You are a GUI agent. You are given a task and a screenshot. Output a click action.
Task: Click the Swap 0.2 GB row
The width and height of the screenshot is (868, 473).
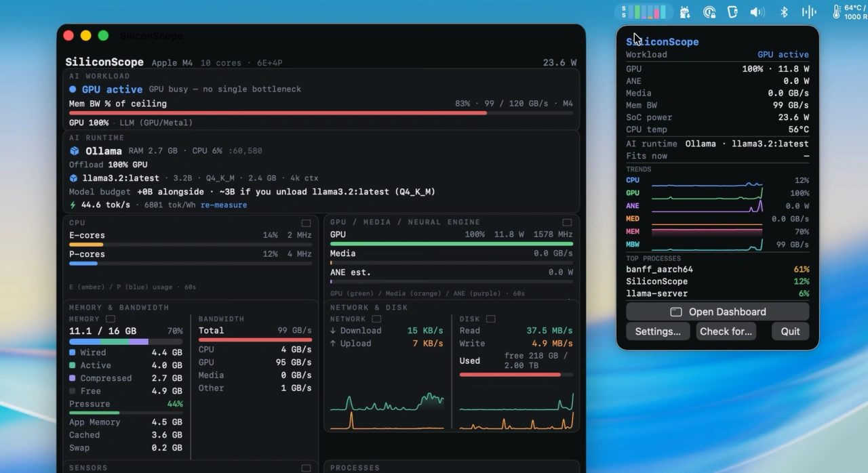click(x=125, y=448)
